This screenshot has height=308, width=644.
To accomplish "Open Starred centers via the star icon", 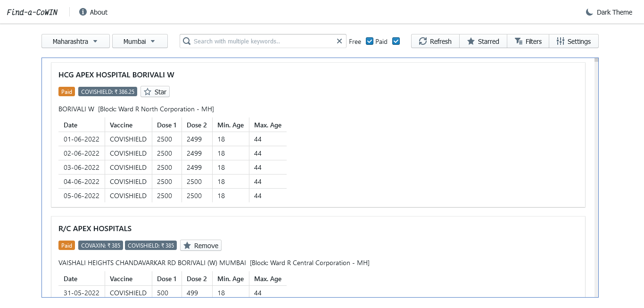I will pyautogui.click(x=470, y=41).
